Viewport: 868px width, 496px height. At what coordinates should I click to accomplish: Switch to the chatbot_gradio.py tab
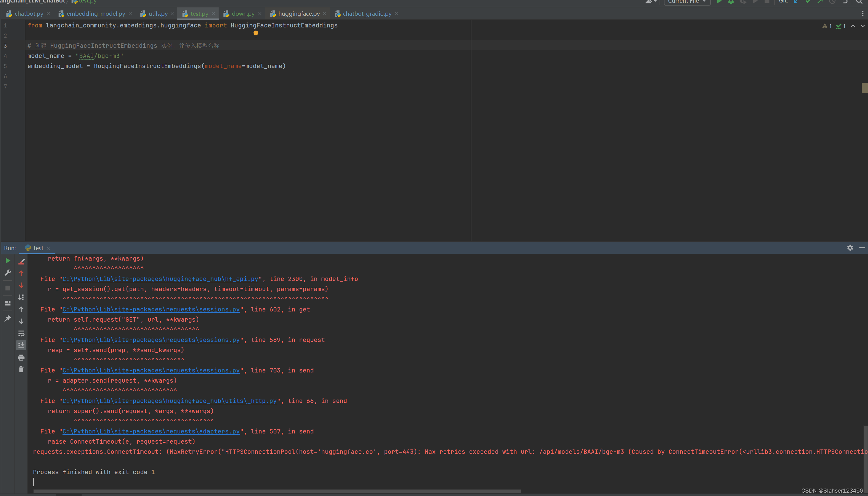(x=367, y=14)
